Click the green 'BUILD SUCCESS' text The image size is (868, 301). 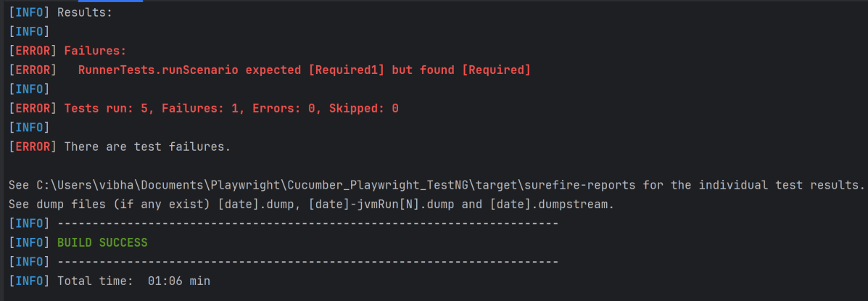pos(102,243)
